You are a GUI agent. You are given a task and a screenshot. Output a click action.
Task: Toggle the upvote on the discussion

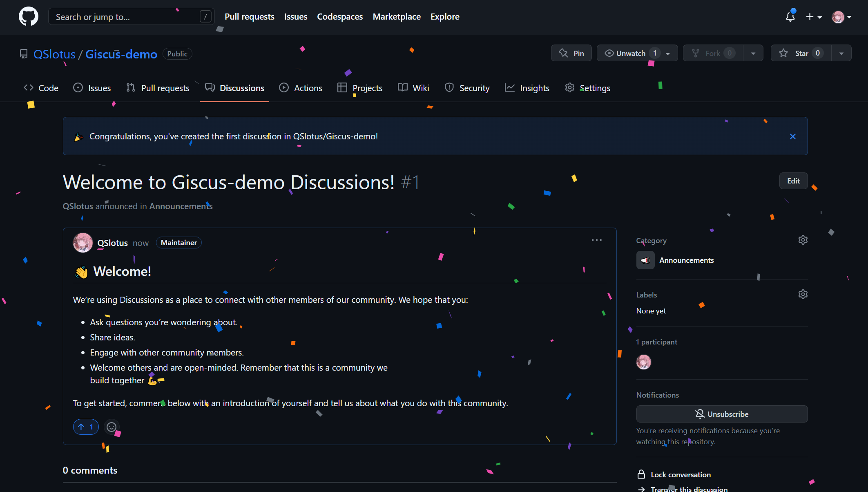click(x=86, y=427)
